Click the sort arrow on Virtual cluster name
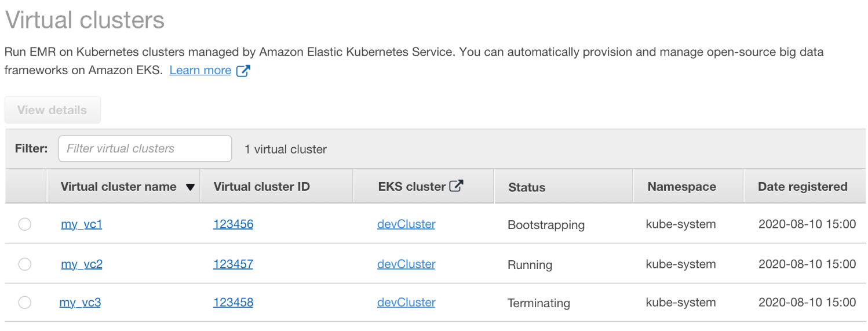This screenshot has width=868, height=331. [x=190, y=187]
